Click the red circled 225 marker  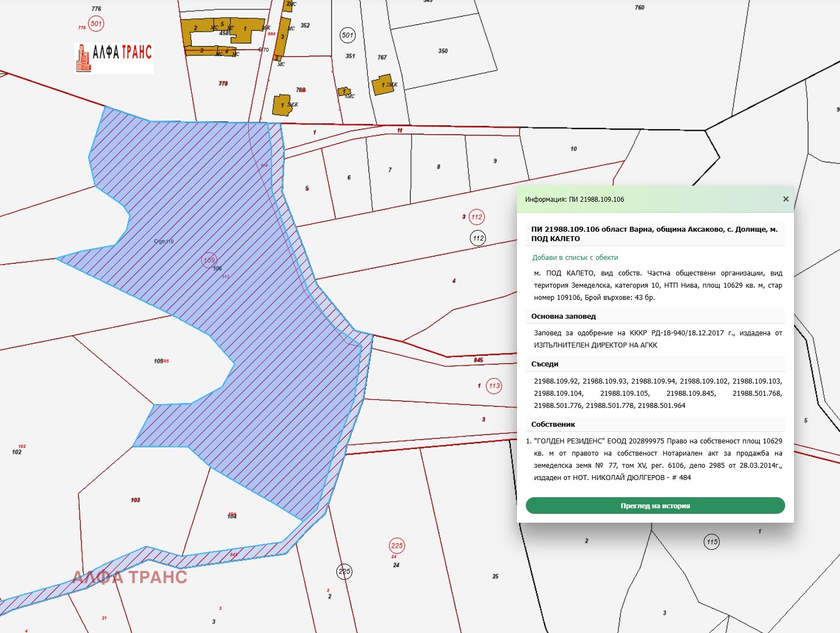pyautogui.click(x=397, y=545)
